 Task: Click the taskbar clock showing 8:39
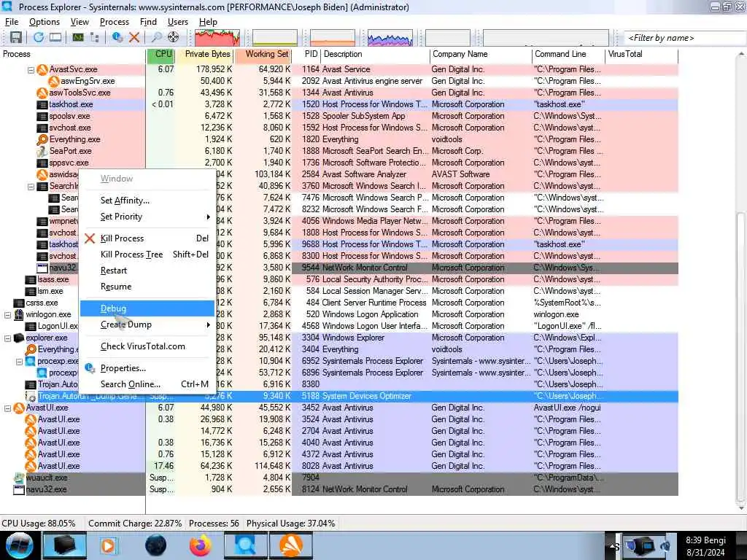[x=705, y=546]
